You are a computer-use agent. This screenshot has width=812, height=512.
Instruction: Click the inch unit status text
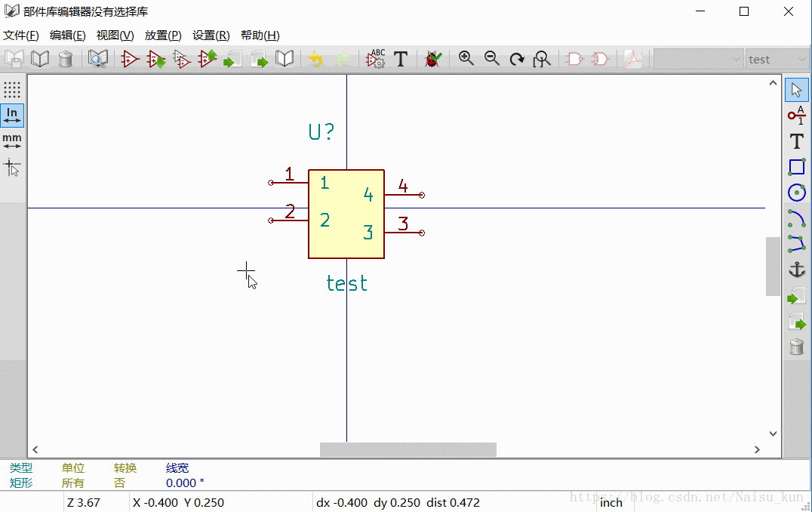[611, 503]
